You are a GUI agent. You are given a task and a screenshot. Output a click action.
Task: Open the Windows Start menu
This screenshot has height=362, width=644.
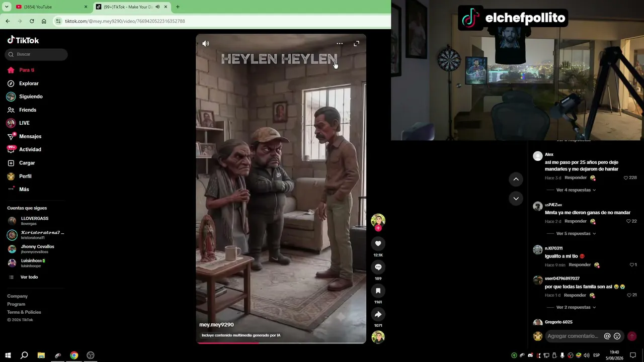coord(8,355)
